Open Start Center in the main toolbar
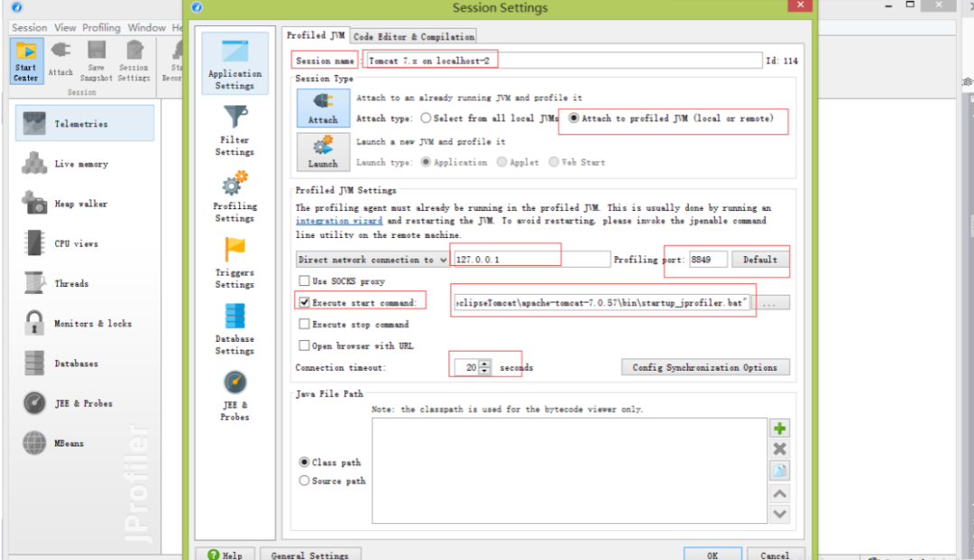The image size is (974, 560). tap(26, 60)
